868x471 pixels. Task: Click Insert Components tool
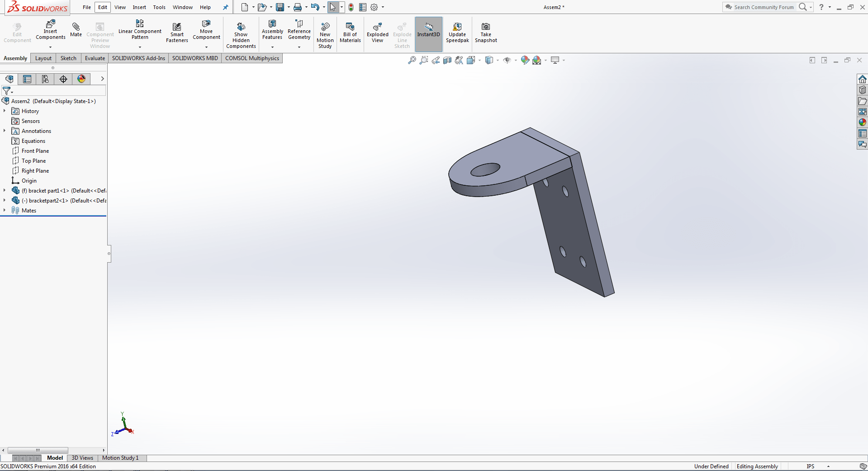[x=51, y=30]
